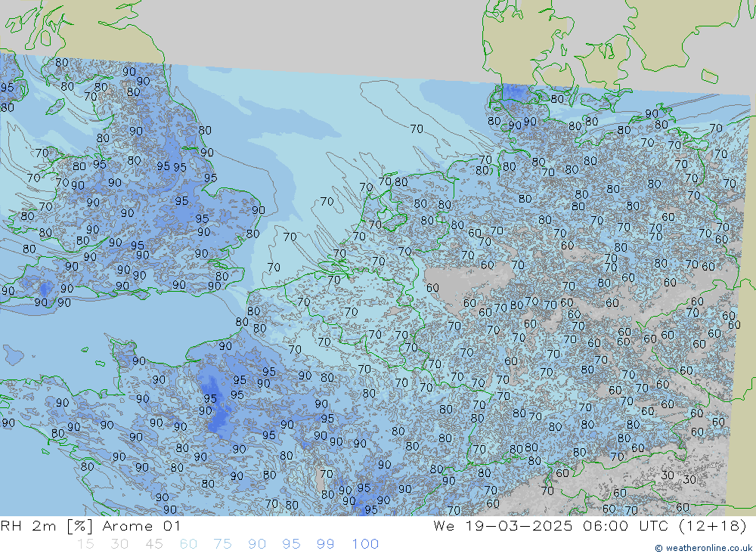Select the 60 legend value in light blue
The image size is (756, 554).
(x=188, y=544)
